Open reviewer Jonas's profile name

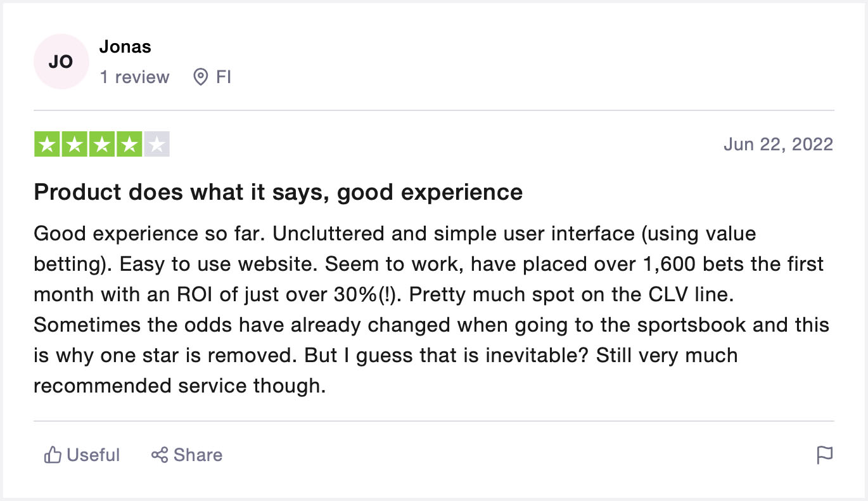(125, 47)
